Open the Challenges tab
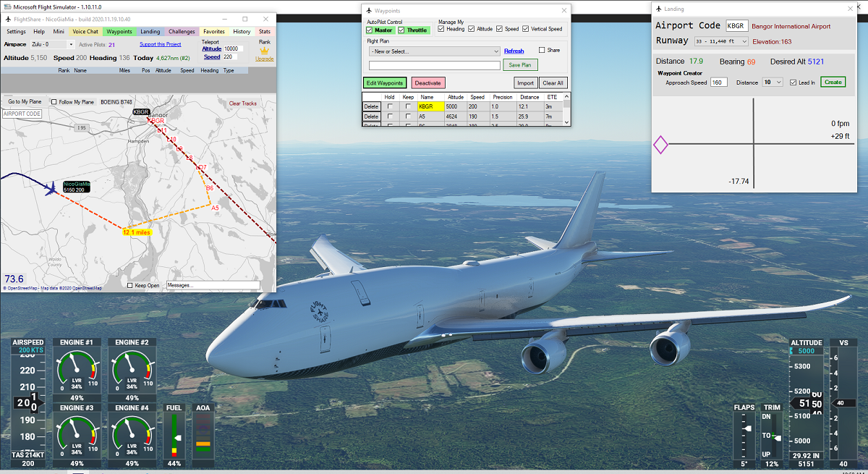The image size is (868, 474). click(x=182, y=32)
